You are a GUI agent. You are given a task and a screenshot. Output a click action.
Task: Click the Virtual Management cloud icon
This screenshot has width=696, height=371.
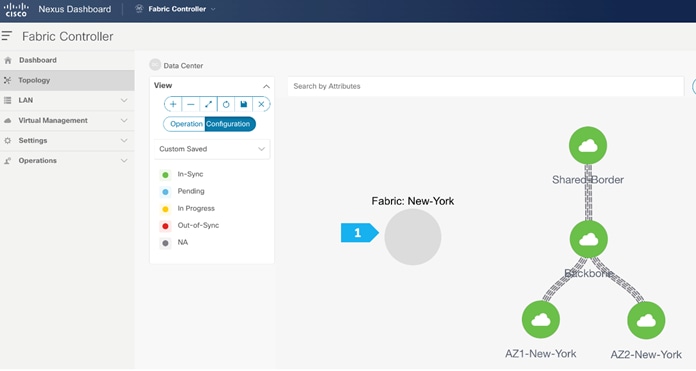coord(8,121)
